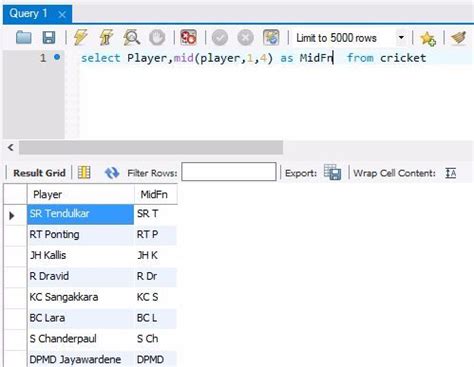The height and width of the screenshot is (367, 474).
Task: Select RT Ponting cell
Action: pos(80,235)
